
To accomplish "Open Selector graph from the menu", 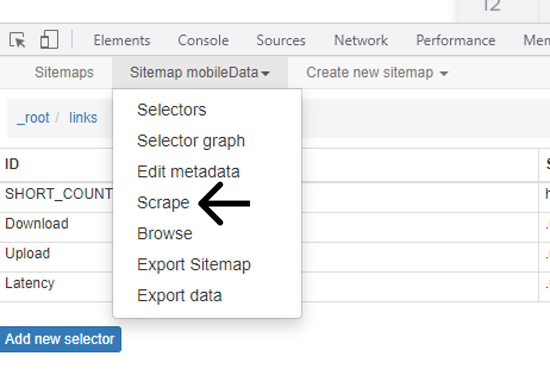I will (191, 141).
